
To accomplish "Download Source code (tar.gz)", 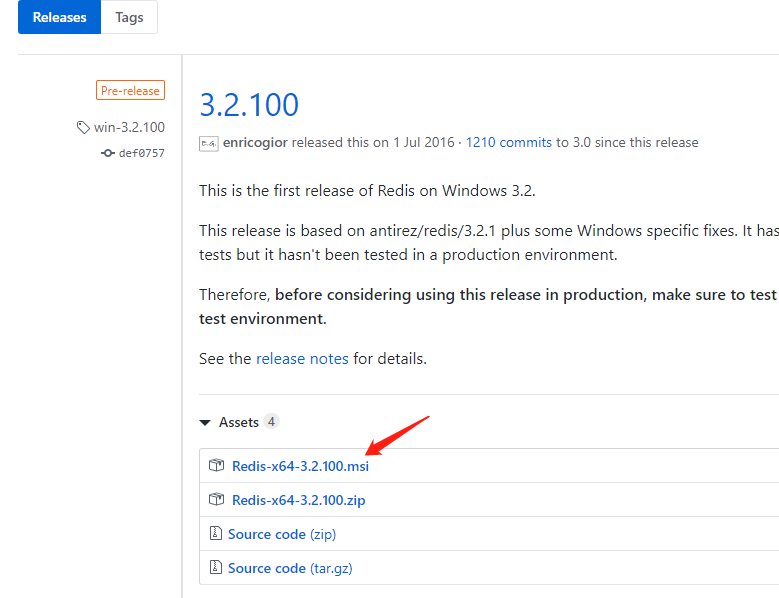I will pyautogui.click(x=290, y=568).
